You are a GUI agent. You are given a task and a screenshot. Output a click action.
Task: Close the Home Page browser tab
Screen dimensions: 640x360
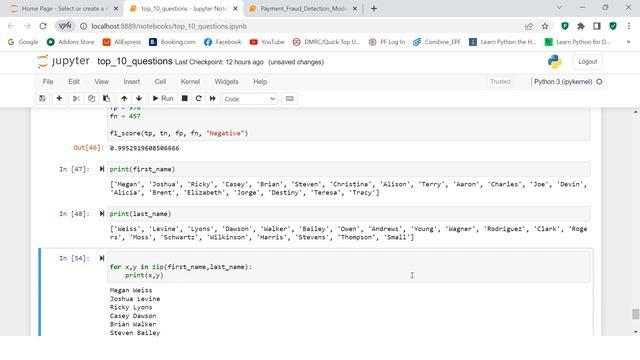(116, 9)
